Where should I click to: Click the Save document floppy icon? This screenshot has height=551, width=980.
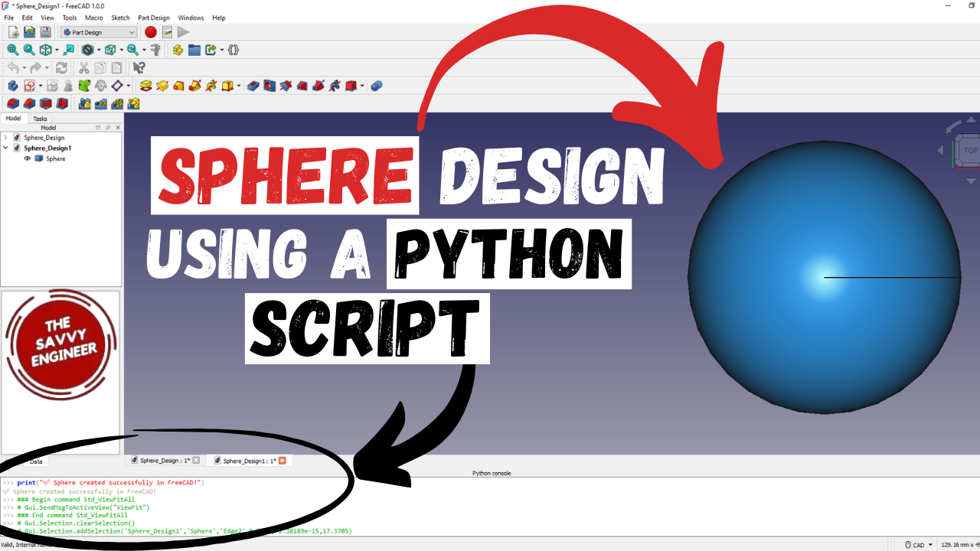[46, 32]
